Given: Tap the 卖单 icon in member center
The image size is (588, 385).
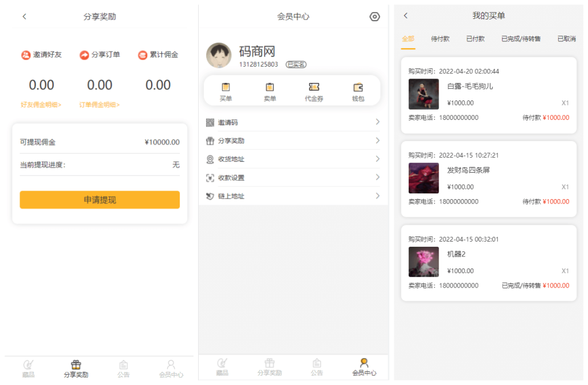Looking at the screenshot, I should [x=270, y=88].
